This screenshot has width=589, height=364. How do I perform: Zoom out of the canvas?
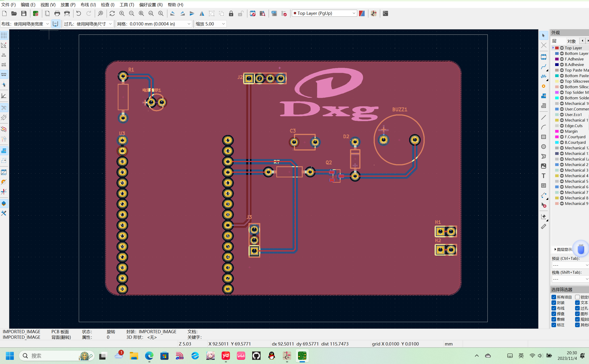[x=132, y=13]
